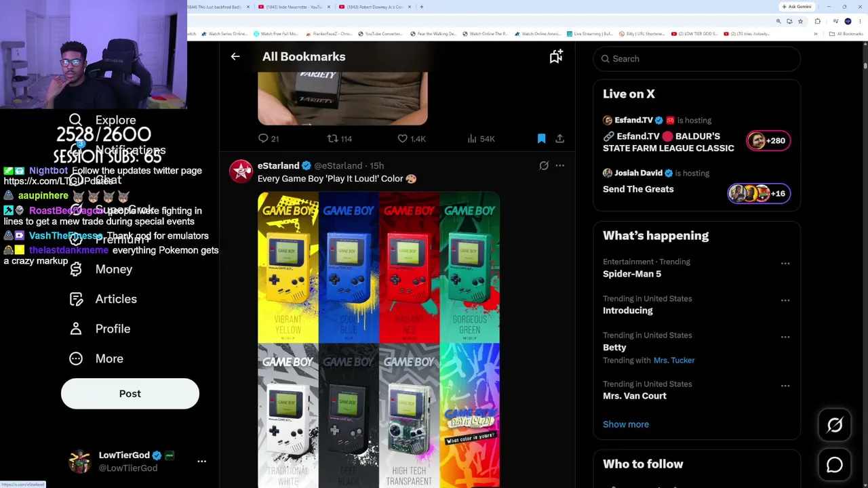Click the Mrs. Tucker link
This screenshot has height=488, width=868.
click(x=674, y=361)
